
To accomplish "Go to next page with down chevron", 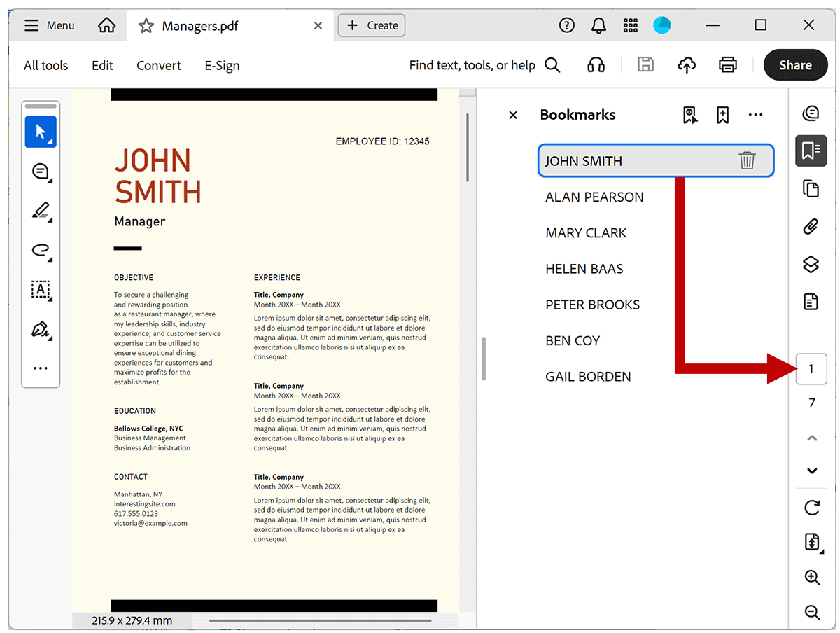I will click(812, 471).
